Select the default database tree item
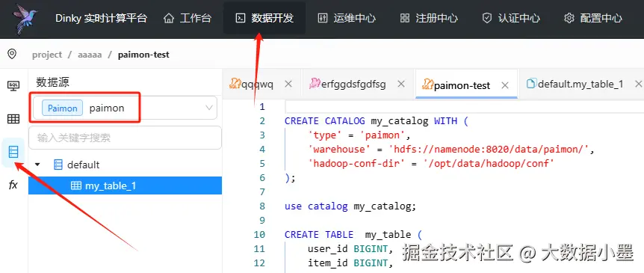The height and width of the screenshot is (273, 644). pyautogui.click(x=84, y=165)
